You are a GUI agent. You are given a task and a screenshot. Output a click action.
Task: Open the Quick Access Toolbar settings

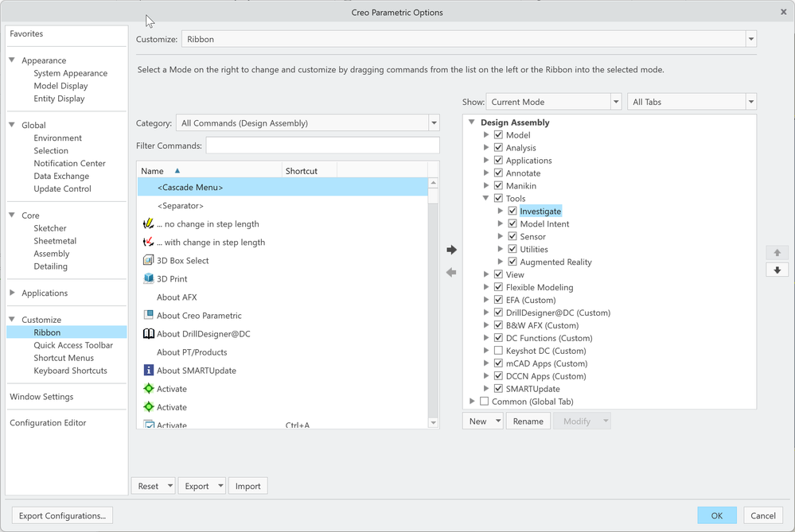point(73,345)
